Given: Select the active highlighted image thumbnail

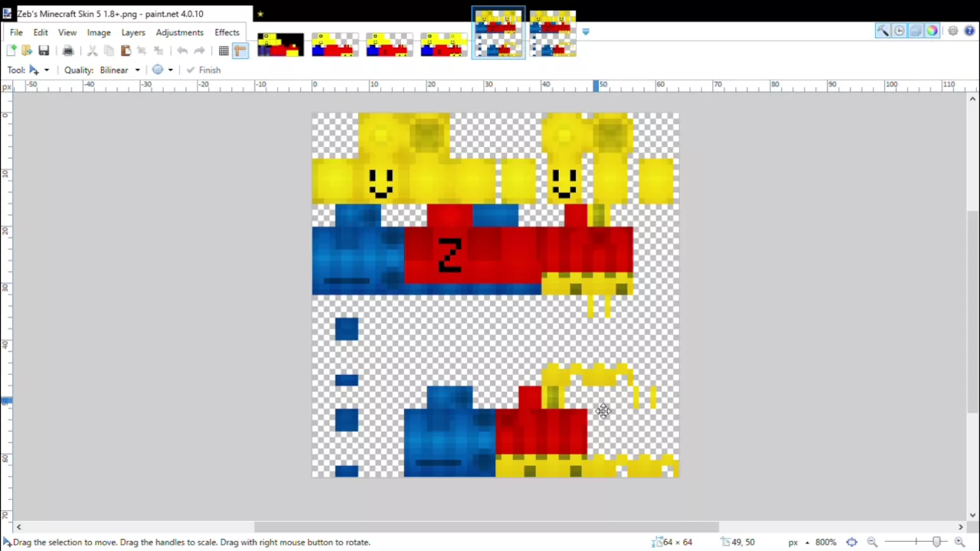Looking at the screenshot, I should click(498, 33).
